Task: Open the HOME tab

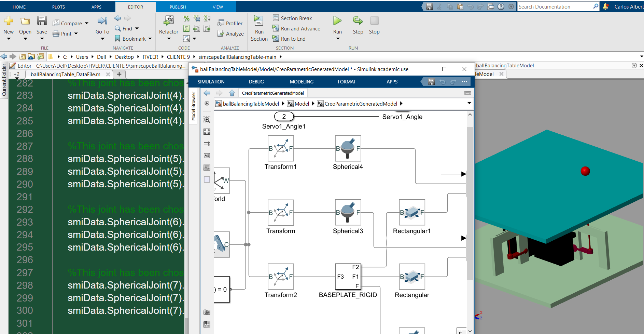Action: (x=19, y=7)
